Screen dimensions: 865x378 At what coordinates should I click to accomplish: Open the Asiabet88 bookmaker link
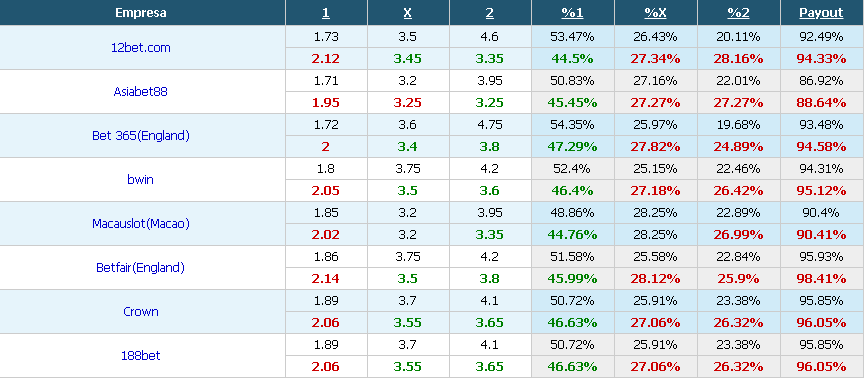(140, 92)
